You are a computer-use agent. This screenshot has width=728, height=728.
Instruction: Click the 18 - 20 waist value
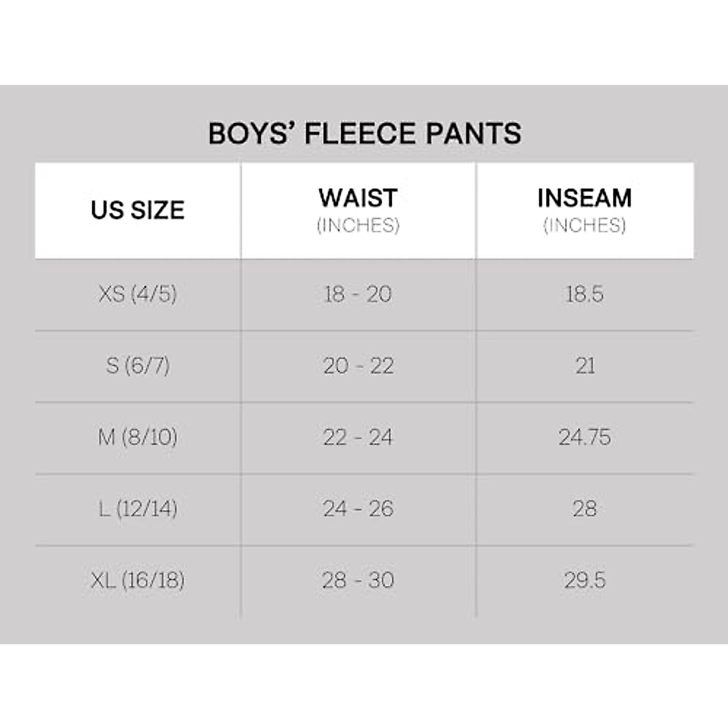[358, 294]
